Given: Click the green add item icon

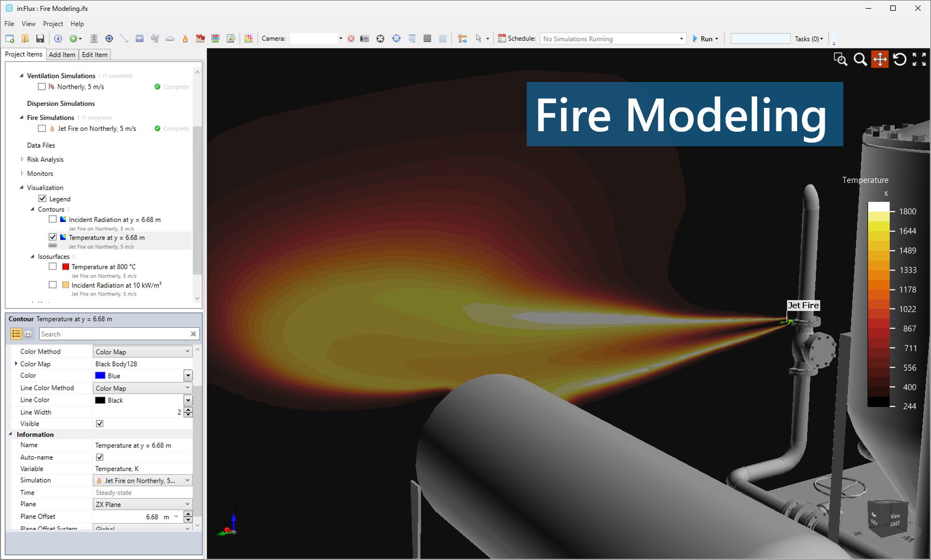Looking at the screenshot, I should click(x=75, y=39).
